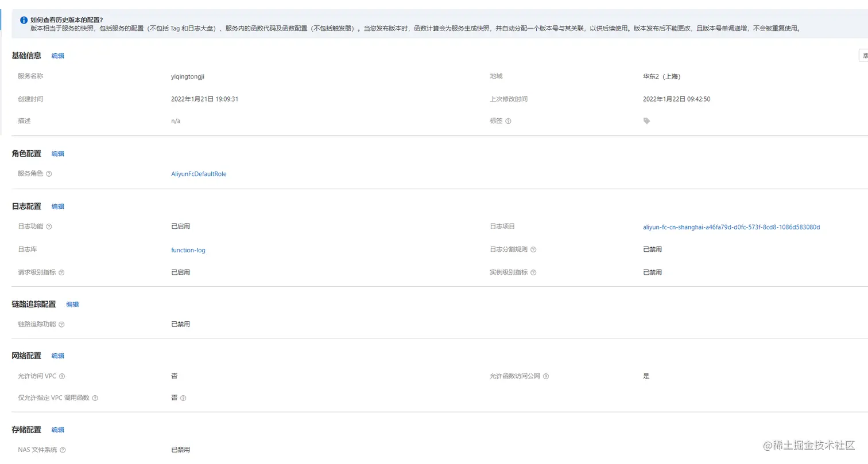The width and height of the screenshot is (868, 464).
Task: Click creation time 2022年1月21日 19:09:31
Action: click(x=204, y=99)
